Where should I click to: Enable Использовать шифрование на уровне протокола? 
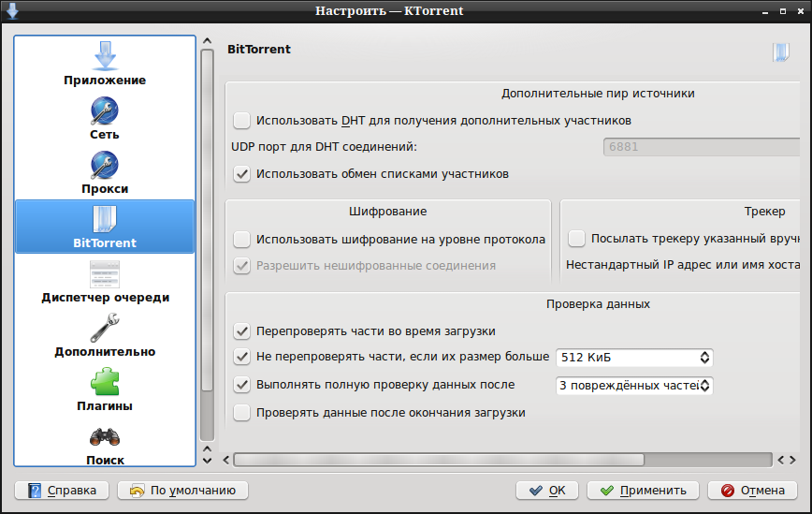pos(241,239)
